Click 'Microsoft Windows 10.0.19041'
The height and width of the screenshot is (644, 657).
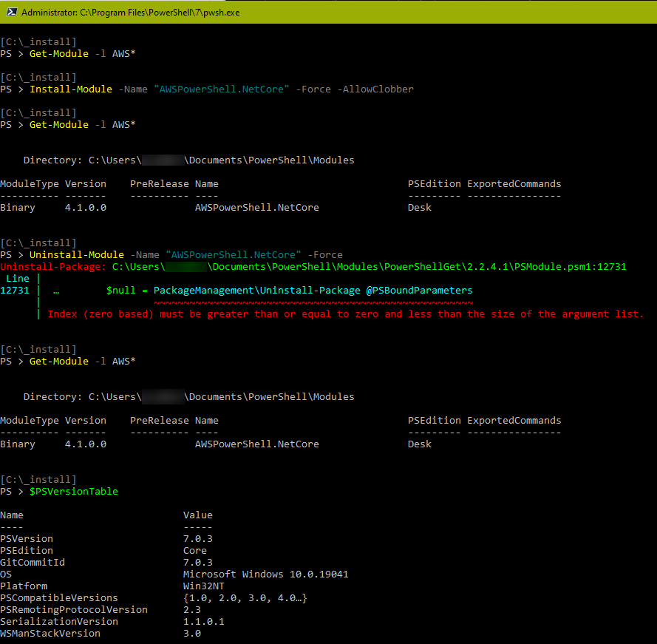point(265,574)
